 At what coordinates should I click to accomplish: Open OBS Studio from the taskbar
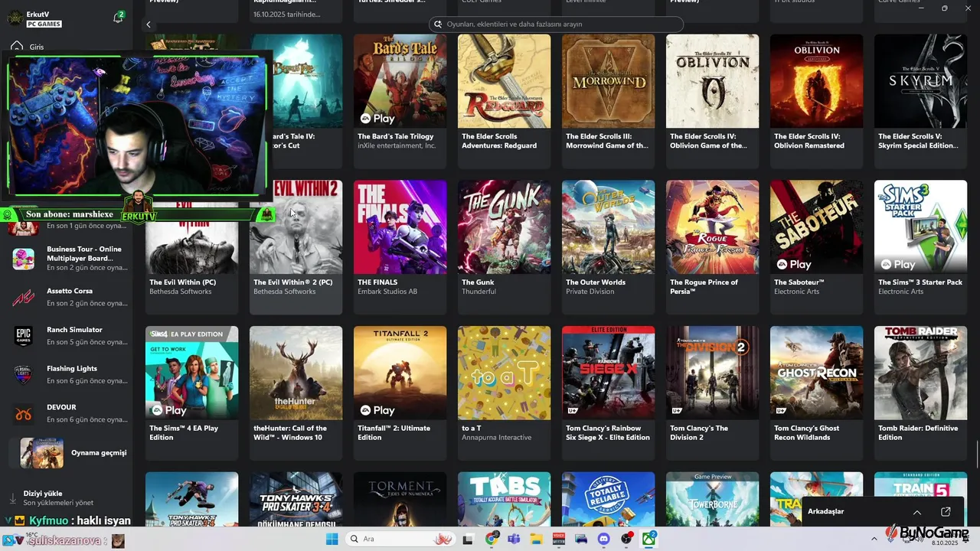[x=627, y=539]
